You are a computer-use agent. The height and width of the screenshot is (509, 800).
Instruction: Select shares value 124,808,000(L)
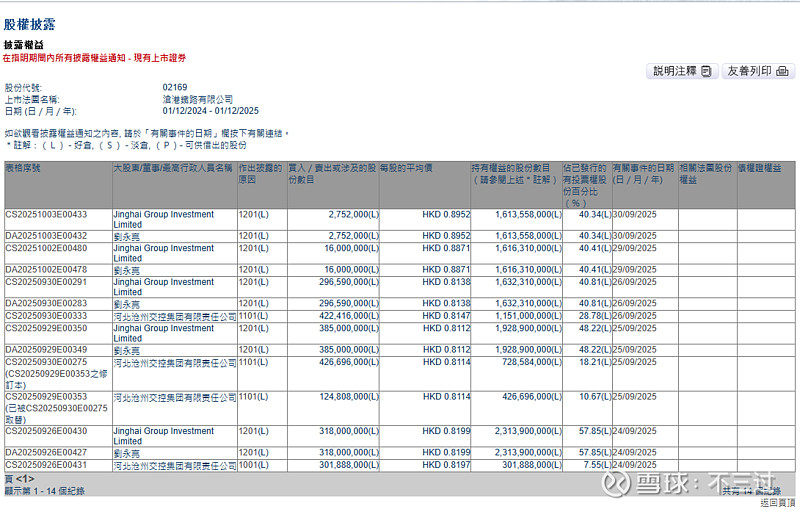pyautogui.click(x=349, y=397)
